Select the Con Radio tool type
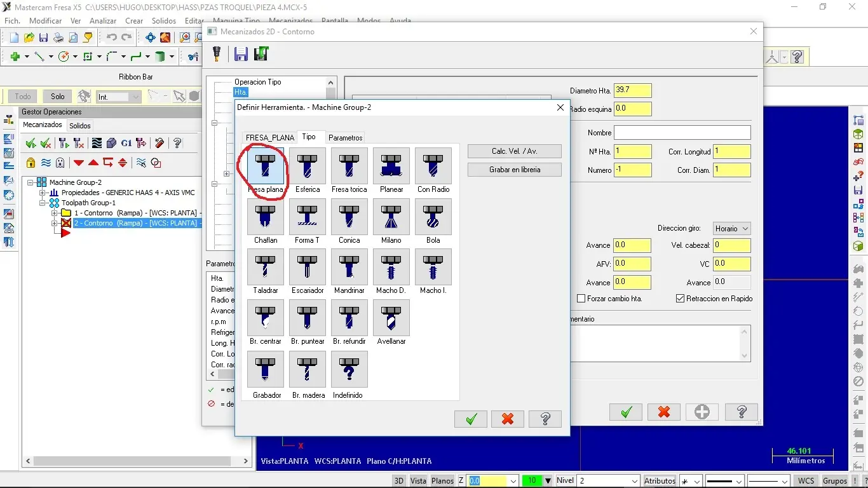 [x=433, y=166]
